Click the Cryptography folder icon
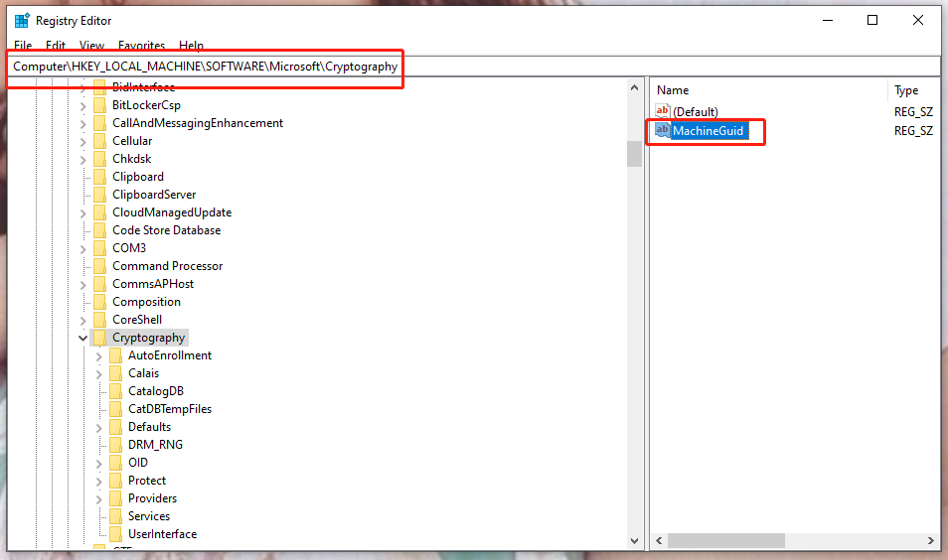 click(99, 337)
